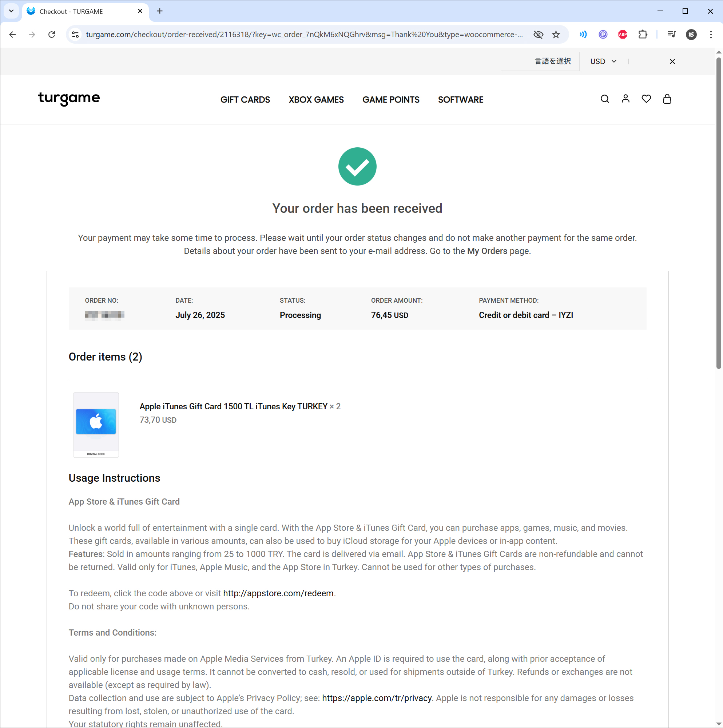Viewport: 723px width, 728px height.
Task: Open the Chrome profile avatar
Action: 691,35
